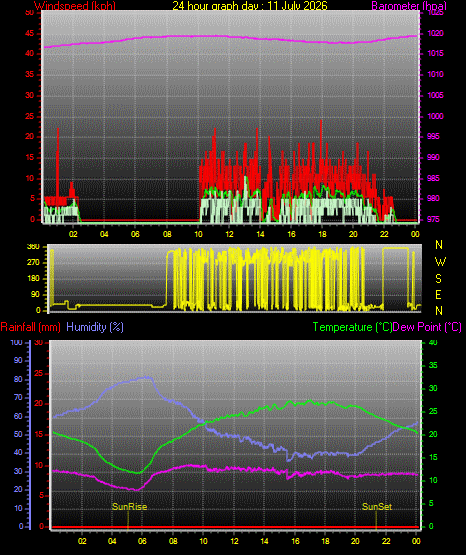Click hour 14 under the windspeed chart

click(260, 234)
